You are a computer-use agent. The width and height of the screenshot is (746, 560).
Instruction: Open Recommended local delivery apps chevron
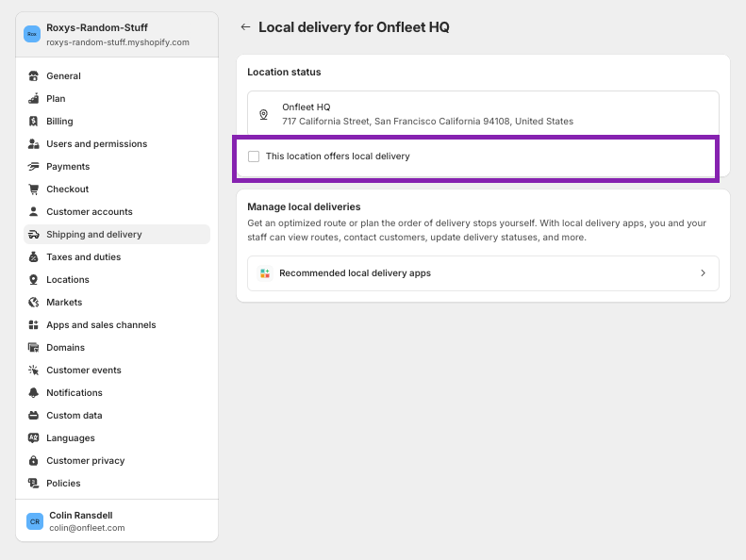tap(703, 273)
